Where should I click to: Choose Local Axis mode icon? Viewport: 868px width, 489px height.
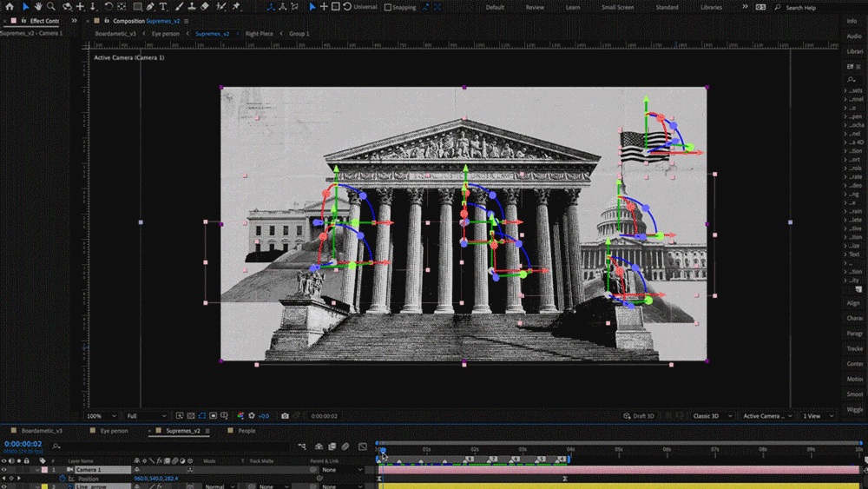271,7
